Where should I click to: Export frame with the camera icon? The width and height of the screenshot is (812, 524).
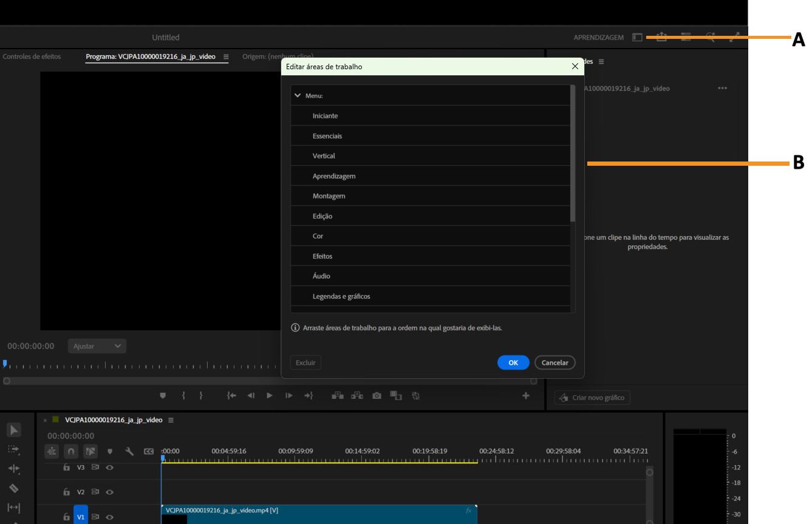pyautogui.click(x=377, y=395)
